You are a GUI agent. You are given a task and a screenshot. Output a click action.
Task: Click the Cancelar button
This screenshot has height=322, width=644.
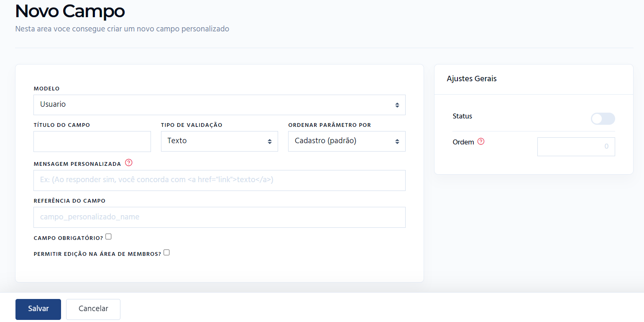93,309
